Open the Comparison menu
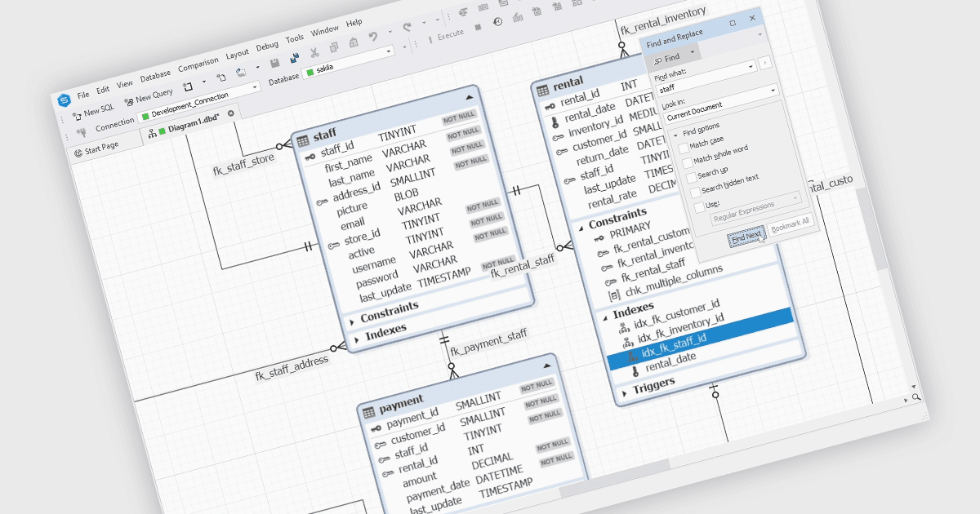Screen dimensions: 980x514 pyautogui.click(x=198, y=64)
